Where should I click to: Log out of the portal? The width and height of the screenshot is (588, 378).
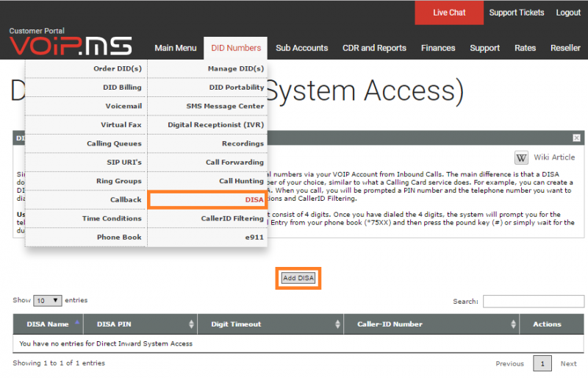tap(568, 13)
